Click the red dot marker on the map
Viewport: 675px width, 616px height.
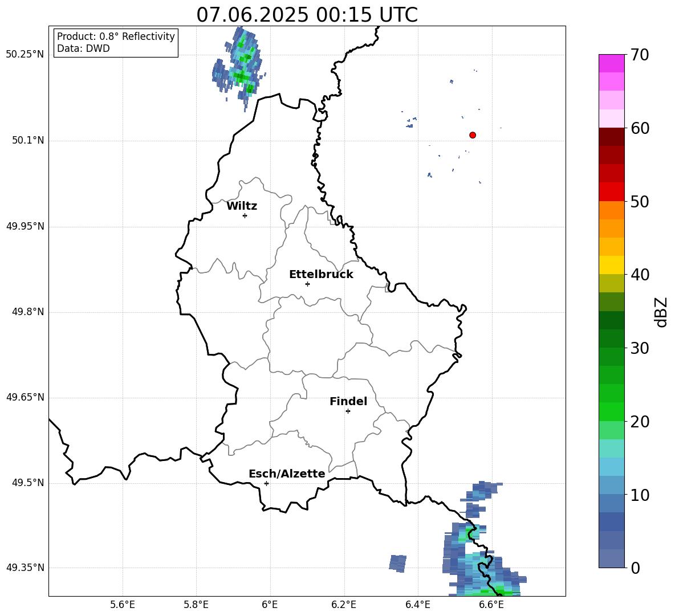473,135
